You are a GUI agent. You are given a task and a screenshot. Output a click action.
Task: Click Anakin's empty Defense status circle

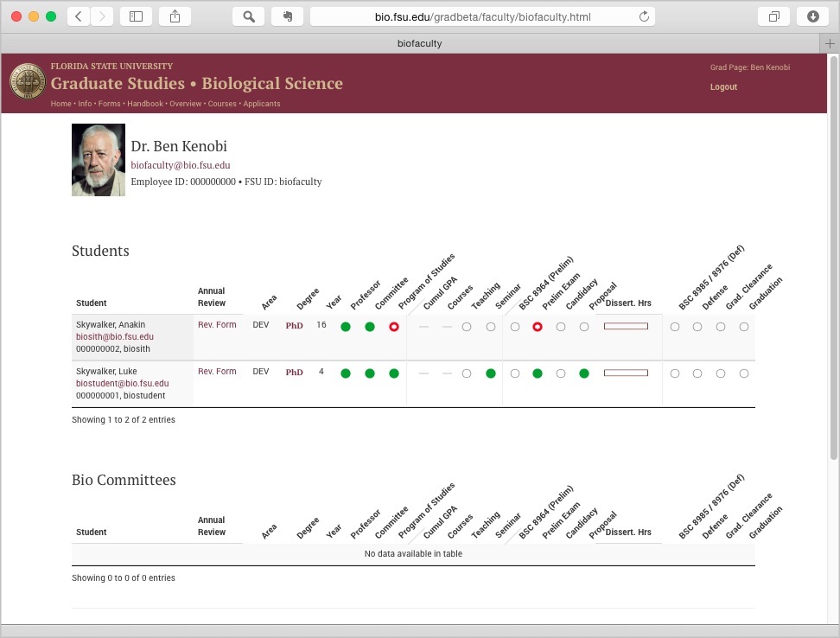pos(697,326)
